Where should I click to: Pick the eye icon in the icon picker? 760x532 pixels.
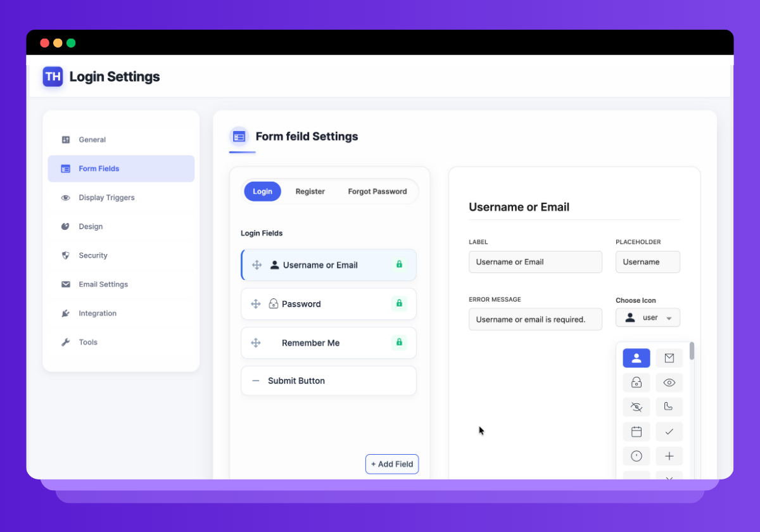(669, 383)
